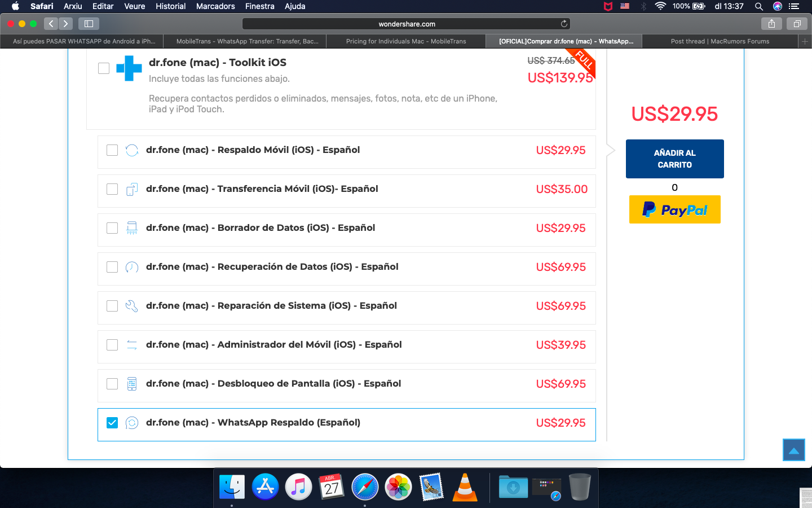
Task: Click the Toolkit iOS product title
Action: pyautogui.click(x=218, y=63)
